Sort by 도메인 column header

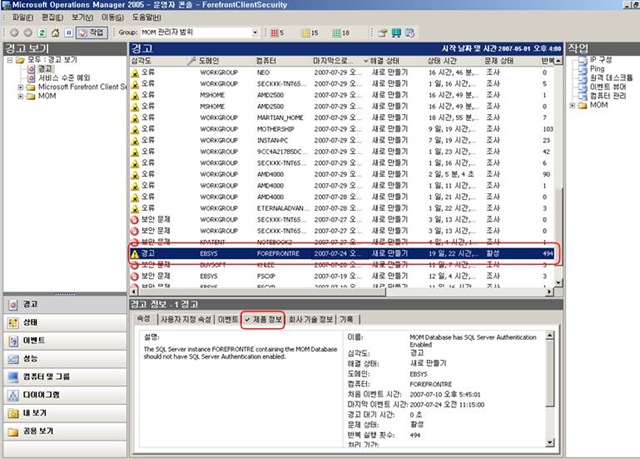(225, 61)
